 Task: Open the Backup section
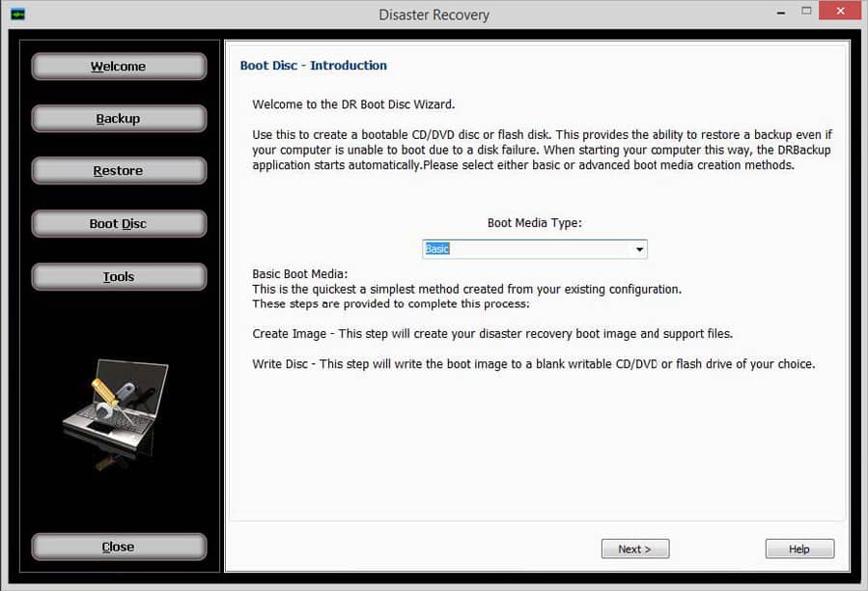pos(119,119)
